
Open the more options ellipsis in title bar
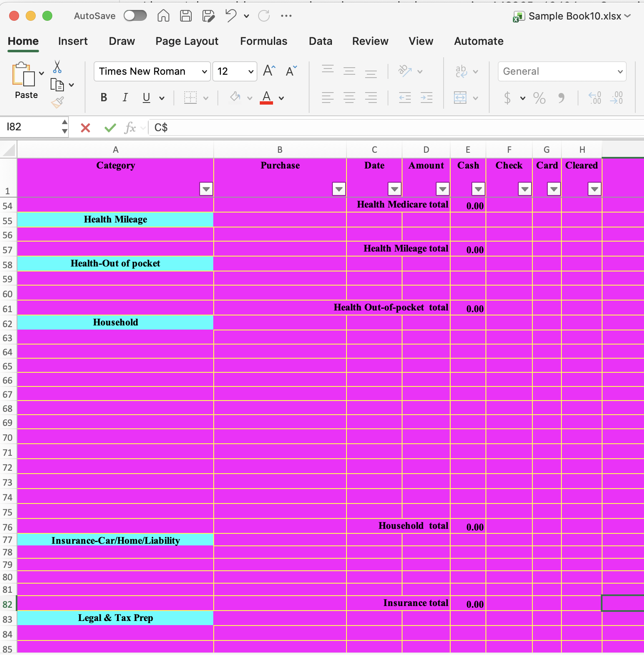[286, 16]
